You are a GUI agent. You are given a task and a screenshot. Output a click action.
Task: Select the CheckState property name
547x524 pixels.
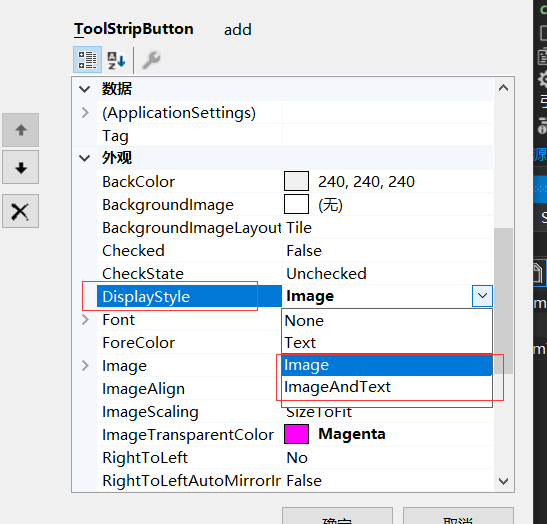click(x=143, y=274)
